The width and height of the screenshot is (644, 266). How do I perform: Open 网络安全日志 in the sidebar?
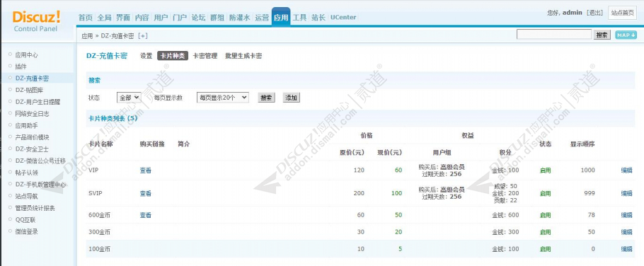coord(32,114)
